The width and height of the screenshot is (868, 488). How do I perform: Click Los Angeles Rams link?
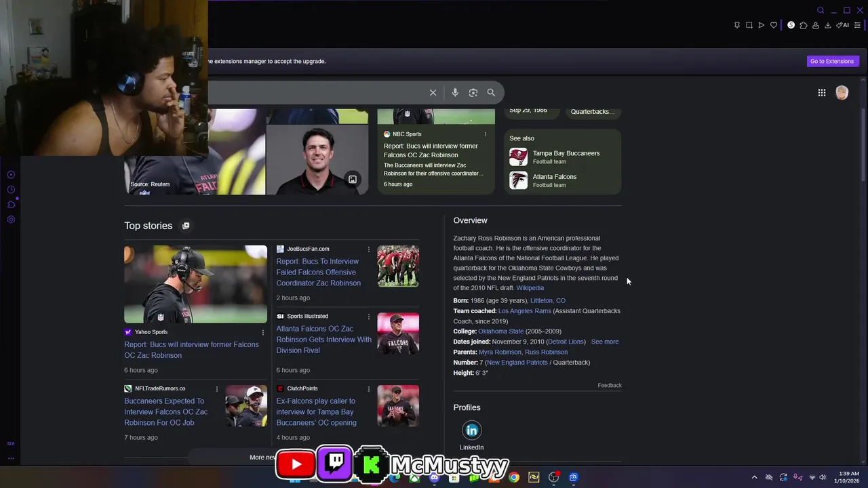(525, 311)
